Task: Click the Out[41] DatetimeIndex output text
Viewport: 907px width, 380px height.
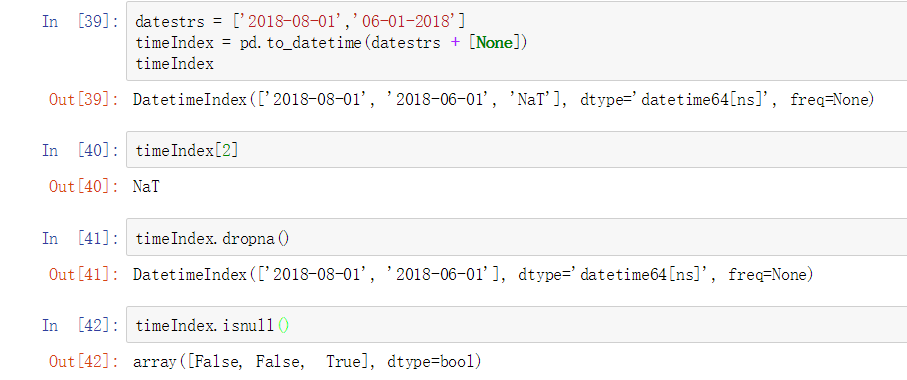Action: [x=473, y=274]
